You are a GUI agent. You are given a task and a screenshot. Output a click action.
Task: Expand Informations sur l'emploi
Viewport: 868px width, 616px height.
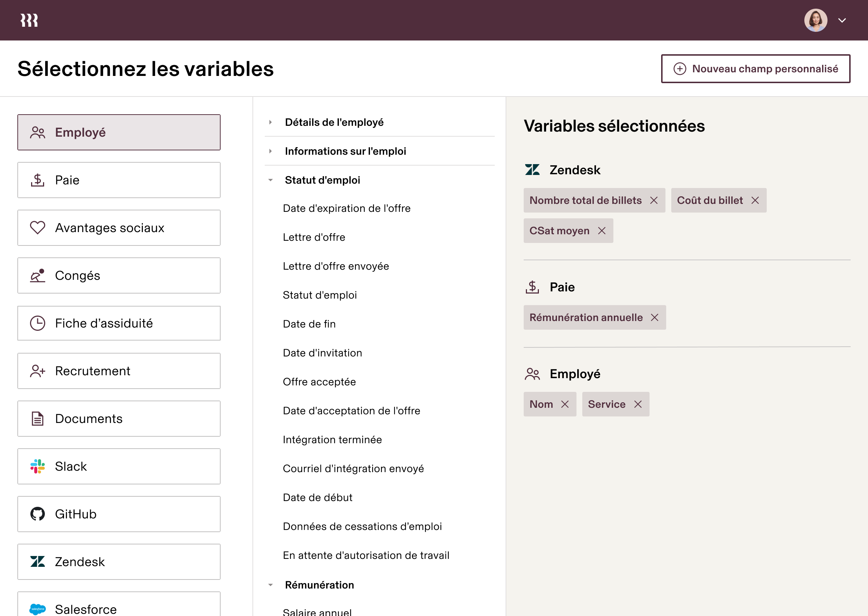[x=271, y=151]
